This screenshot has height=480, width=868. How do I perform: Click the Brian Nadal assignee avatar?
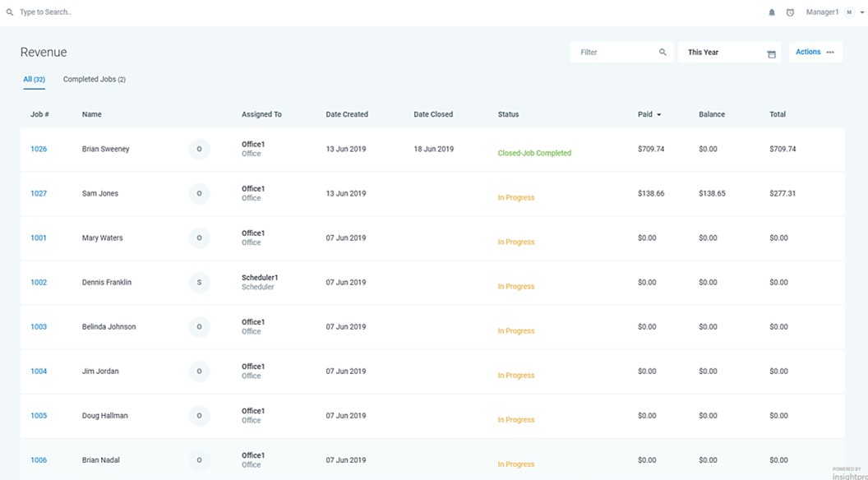(199, 460)
